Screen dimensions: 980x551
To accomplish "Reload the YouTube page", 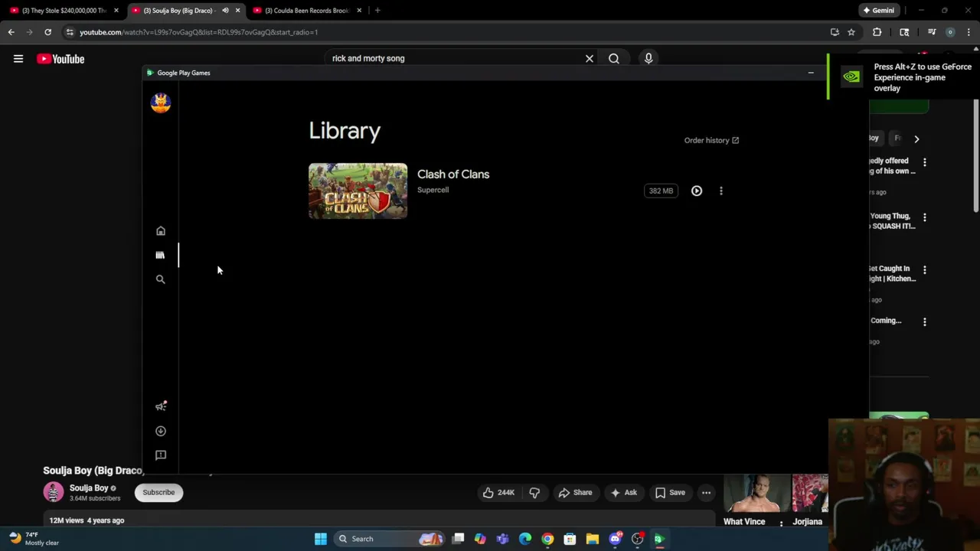I will pyautogui.click(x=47, y=32).
